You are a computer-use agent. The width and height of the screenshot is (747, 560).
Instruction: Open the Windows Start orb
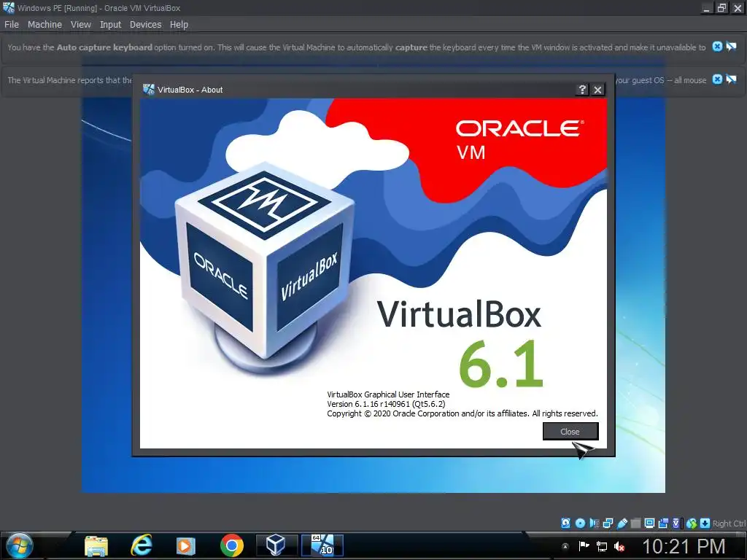[20, 545]
